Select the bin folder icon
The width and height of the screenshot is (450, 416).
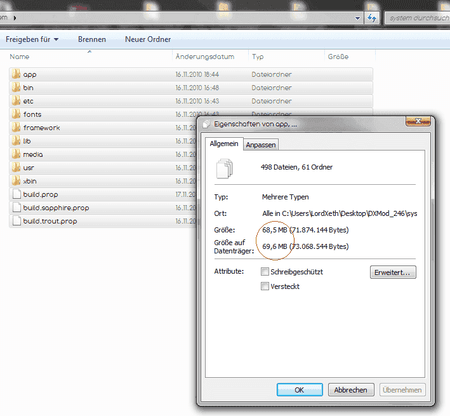(16, 87)
